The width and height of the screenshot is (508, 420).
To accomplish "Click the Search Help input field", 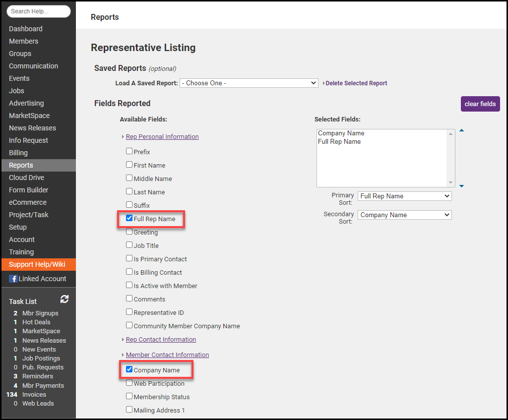I will click(39, 11).
